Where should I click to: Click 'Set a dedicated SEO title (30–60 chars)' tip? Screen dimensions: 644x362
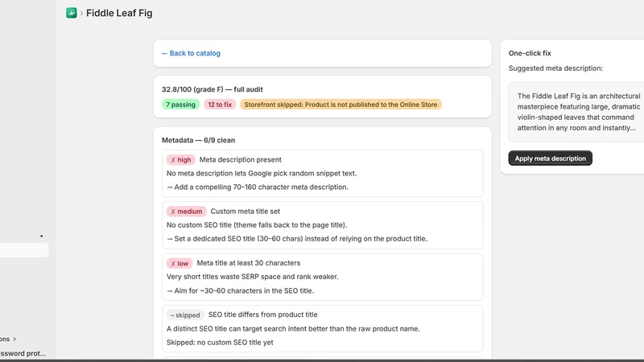point(297,239)
